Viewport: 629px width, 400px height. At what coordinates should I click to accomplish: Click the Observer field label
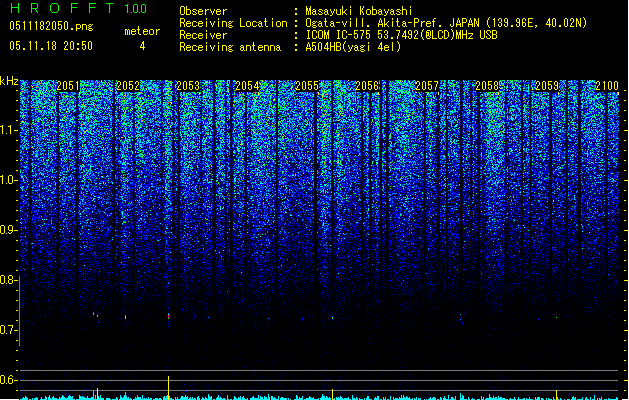(x=203, y=11)
